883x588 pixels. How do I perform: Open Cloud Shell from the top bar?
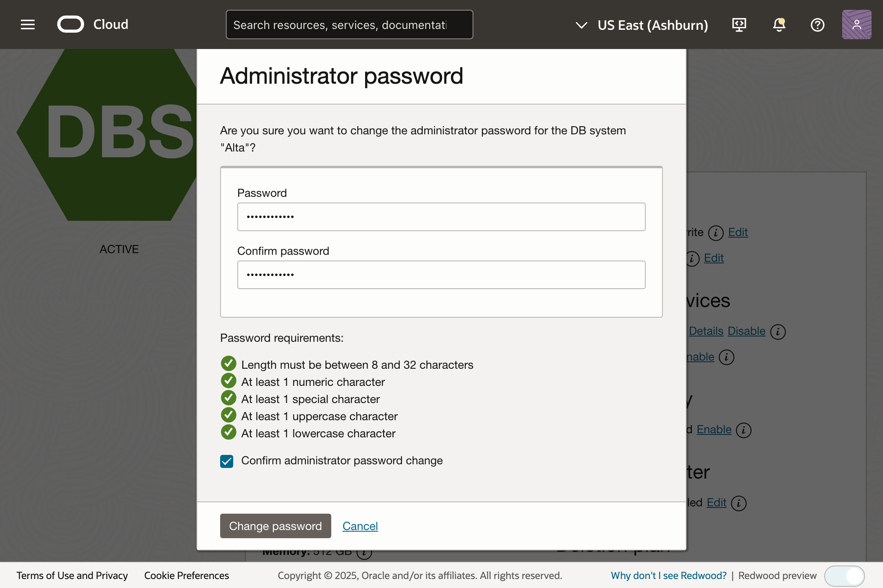point(739,24)
